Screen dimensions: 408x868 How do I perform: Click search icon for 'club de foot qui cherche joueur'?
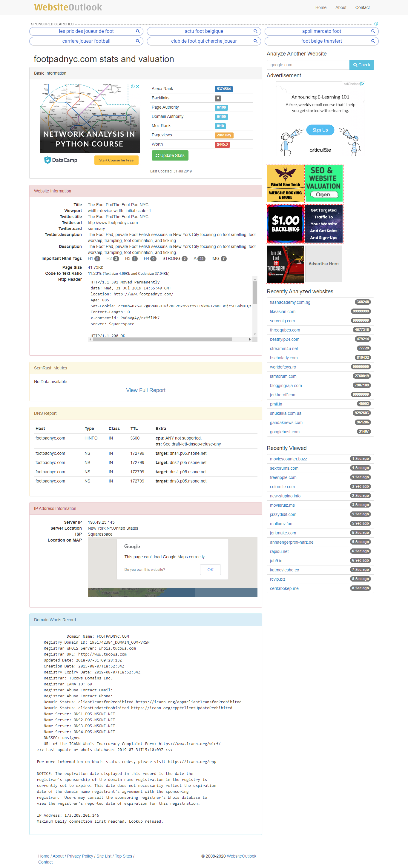pyautogui.click(x=255, y=41)
